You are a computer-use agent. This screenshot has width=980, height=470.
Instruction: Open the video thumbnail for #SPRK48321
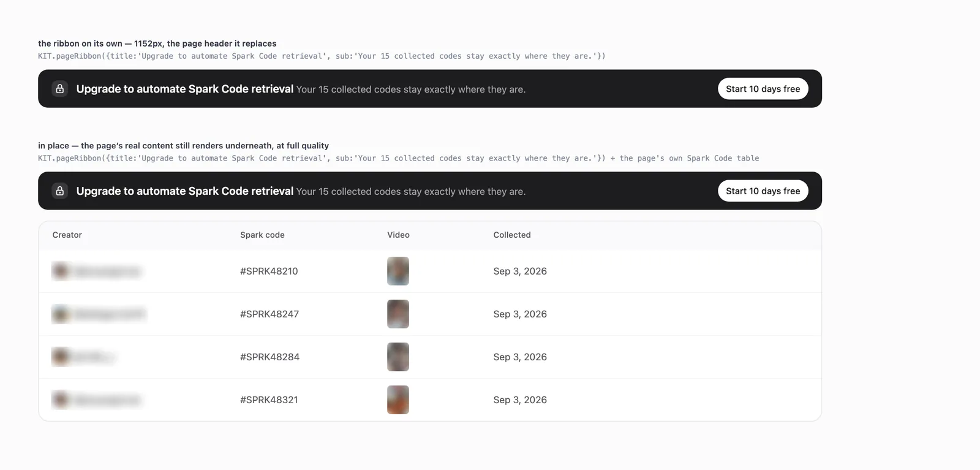pos(398,400)
